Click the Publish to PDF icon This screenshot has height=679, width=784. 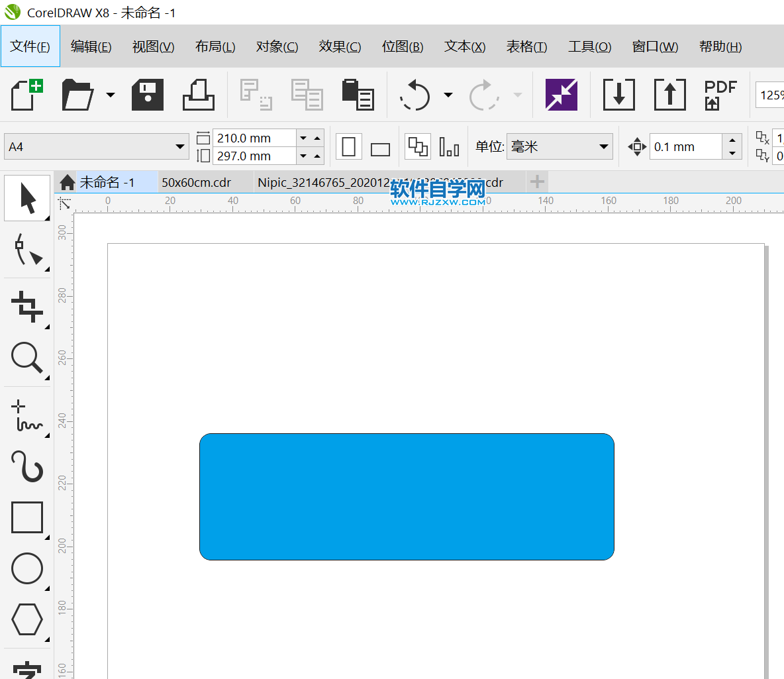click(720, 95)
